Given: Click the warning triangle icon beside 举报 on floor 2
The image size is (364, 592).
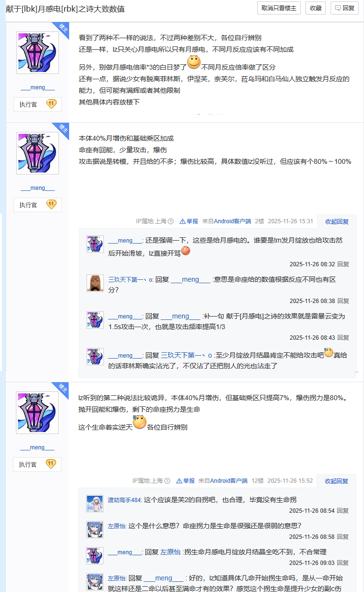Looking at the screenshot, I should coord(182,221).
